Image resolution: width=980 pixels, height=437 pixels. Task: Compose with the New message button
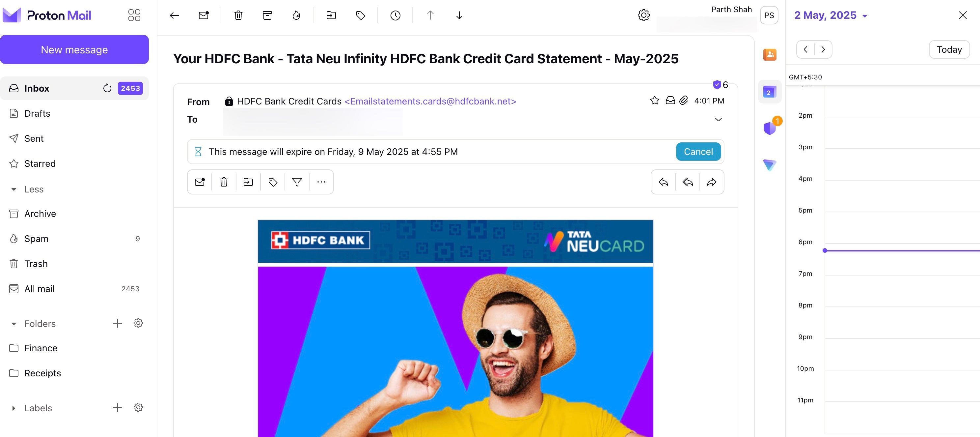tap(74, 49)
